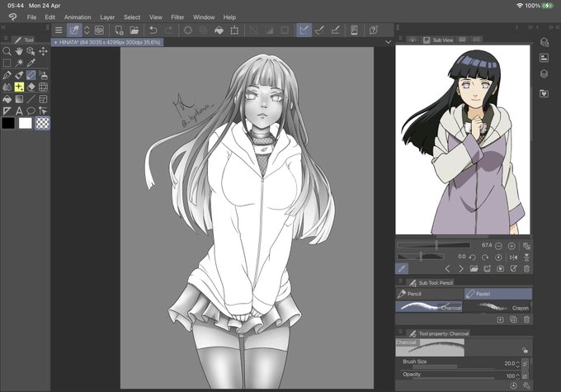Click the Undo arrow in command bar
Viewport: 561px width, 392px height.
[x=153, y=30]
